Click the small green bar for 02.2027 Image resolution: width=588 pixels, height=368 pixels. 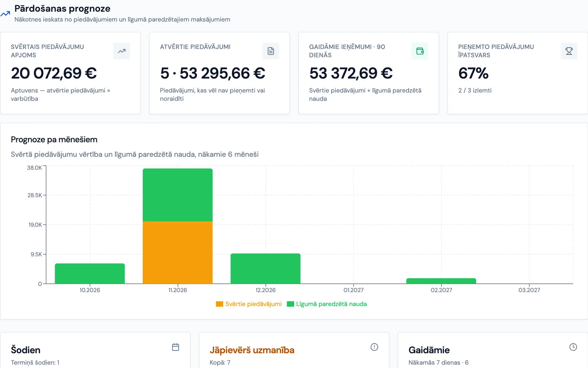tap(441, 281)
